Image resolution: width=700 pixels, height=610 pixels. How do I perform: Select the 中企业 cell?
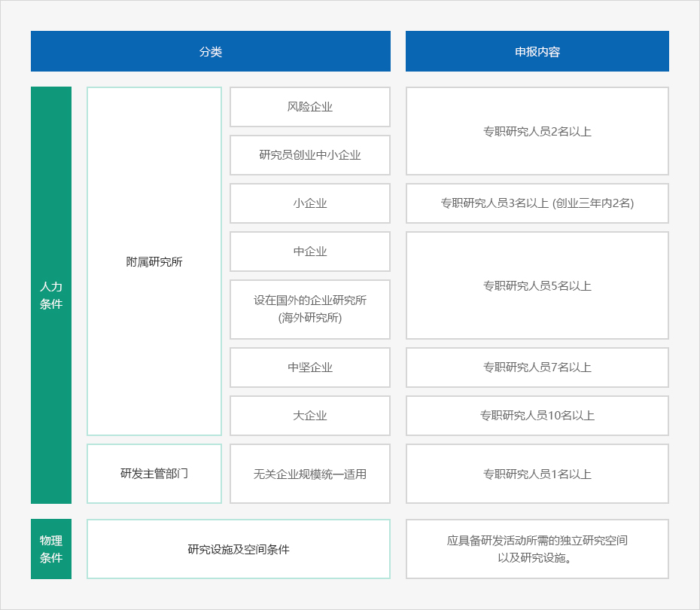[x=310, y=252]
